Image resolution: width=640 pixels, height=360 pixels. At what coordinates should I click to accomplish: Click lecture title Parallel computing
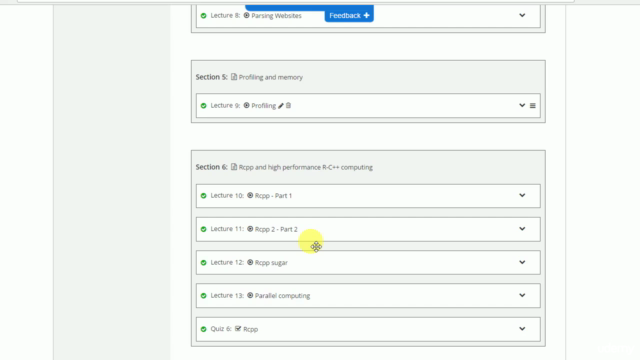[282, 296]
